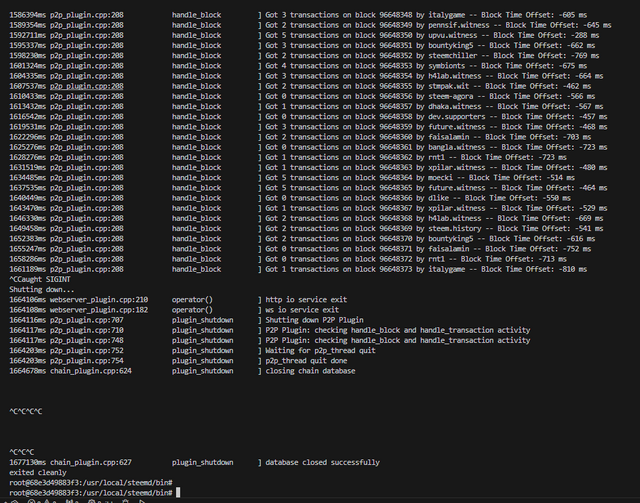Image resolution: width=640 pixels, height=503 pixels.
Task: Click block number 96648370
Action: 396,239
